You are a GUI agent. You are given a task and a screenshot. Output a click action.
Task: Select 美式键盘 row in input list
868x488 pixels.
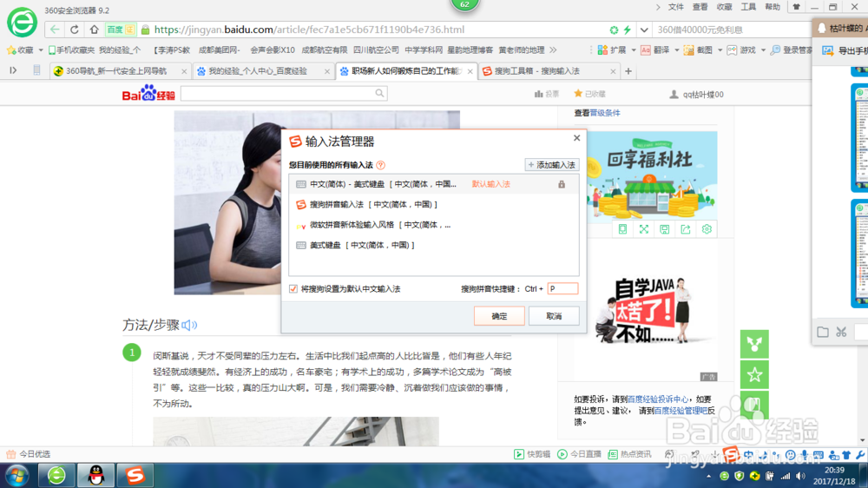(x=433, y=245)
